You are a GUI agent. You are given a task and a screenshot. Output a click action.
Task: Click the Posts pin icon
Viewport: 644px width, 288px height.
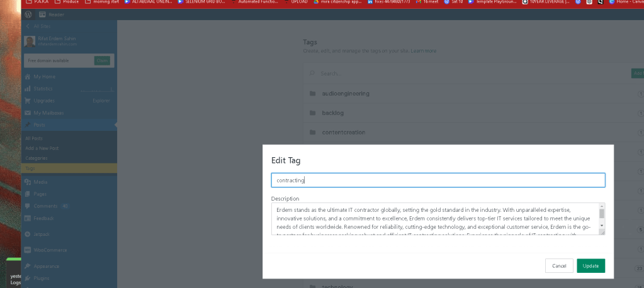(28, 125)
